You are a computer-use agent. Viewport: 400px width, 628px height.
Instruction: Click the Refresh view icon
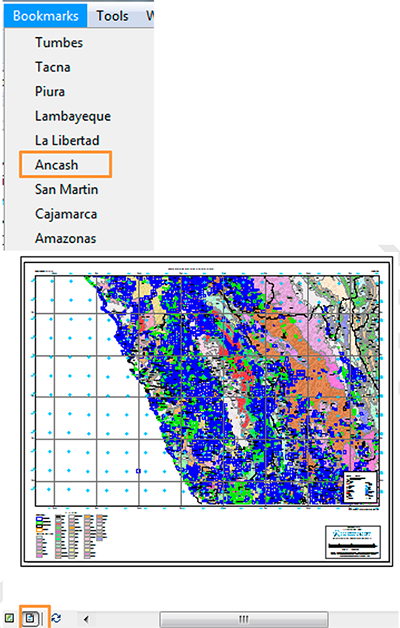tap(56, 618)
